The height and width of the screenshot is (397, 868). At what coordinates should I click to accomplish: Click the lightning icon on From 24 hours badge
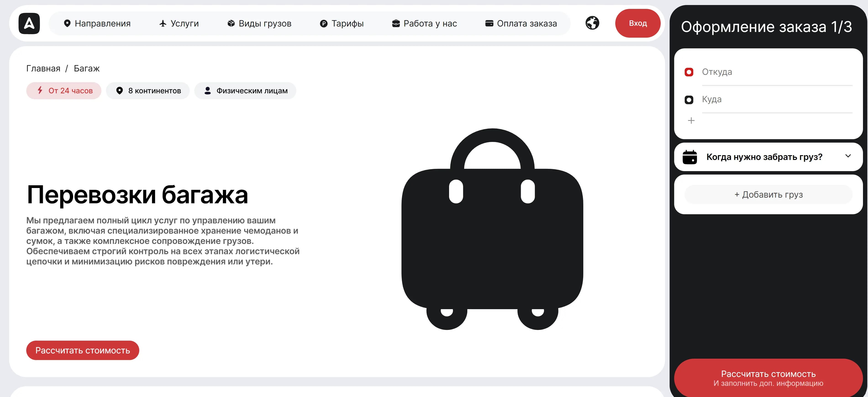tap(40, 90)
